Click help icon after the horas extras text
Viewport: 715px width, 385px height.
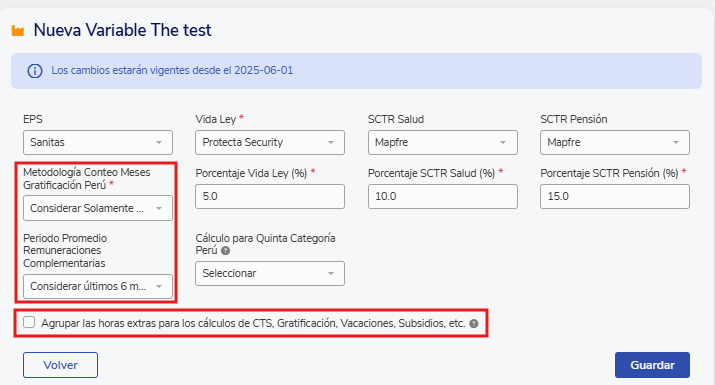pos(474,323)
